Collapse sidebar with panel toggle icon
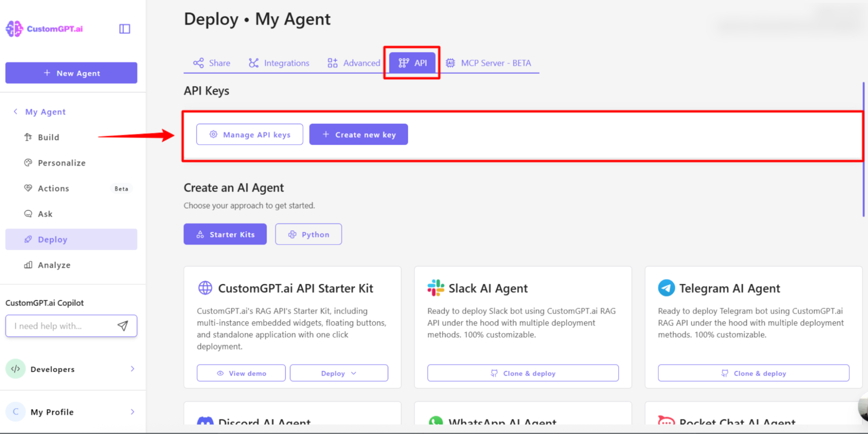The image size is (868, 434). pyautogui.click(x=125, y=29)
